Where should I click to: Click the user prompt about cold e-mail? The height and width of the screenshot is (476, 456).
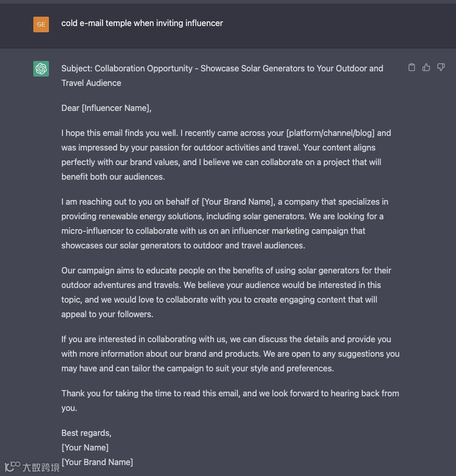[142, 23]
